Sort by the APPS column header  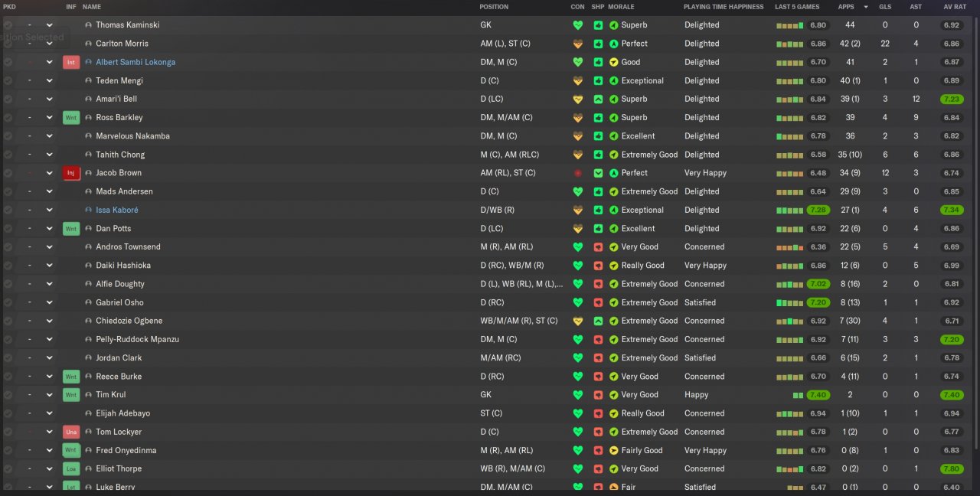(x=846, y=7)
